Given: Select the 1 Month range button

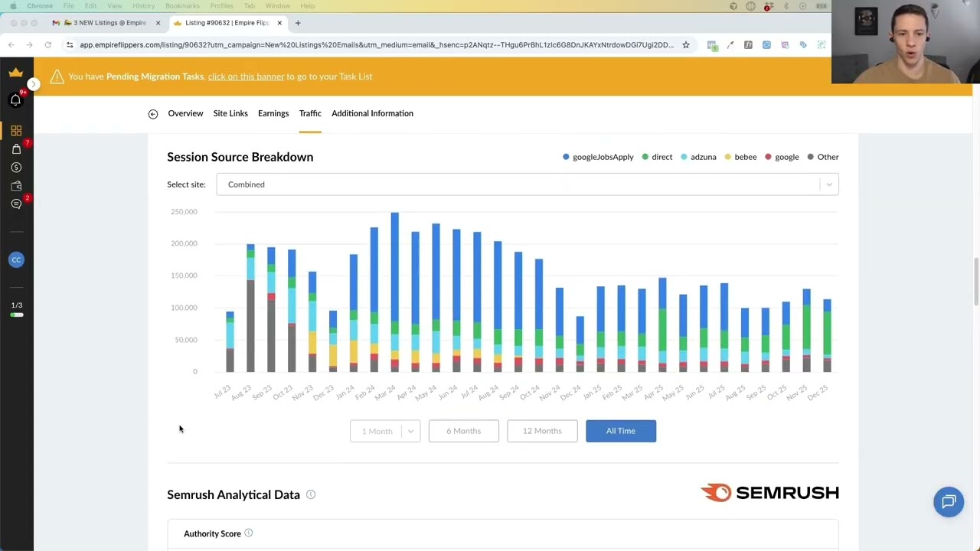Looking at the screenshot, I should (377, 431).
